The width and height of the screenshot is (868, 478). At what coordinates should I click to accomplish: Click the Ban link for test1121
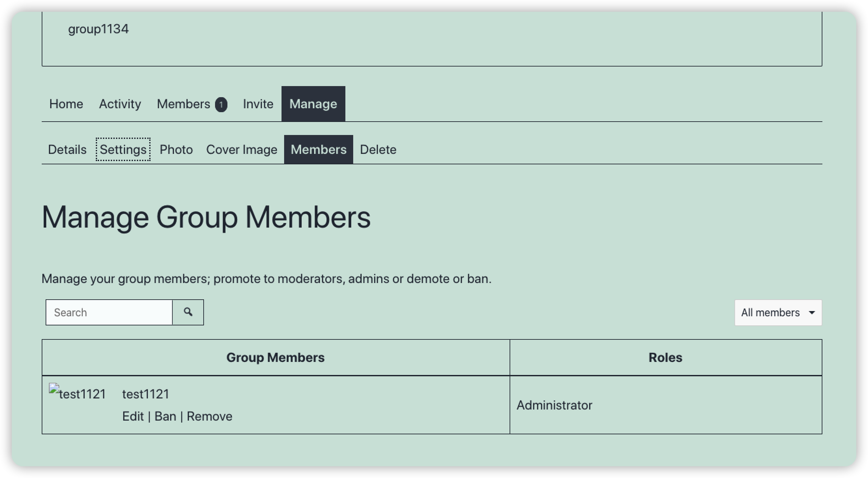click(165, 416)
